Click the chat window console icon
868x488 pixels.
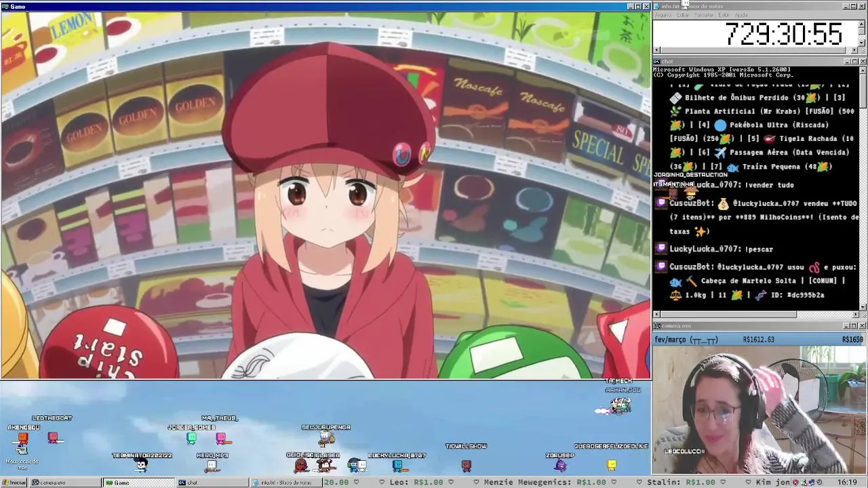658,62
